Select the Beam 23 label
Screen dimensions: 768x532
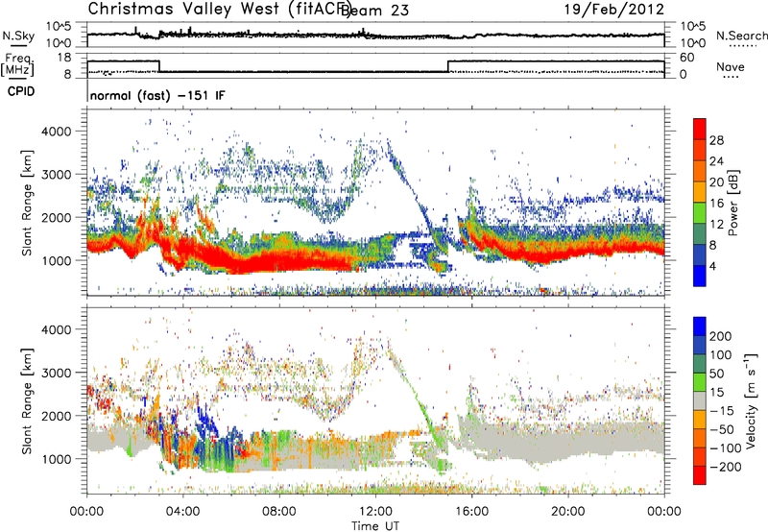click(375, 11)
